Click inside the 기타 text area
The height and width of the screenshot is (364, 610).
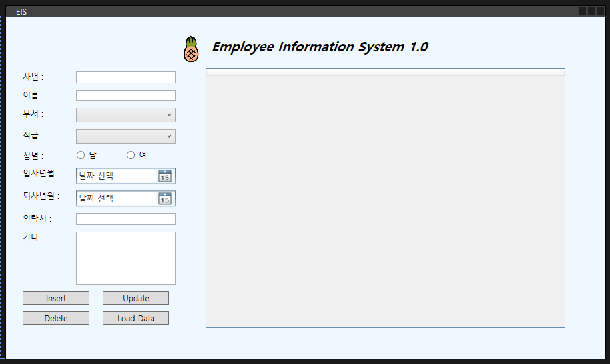126,258
